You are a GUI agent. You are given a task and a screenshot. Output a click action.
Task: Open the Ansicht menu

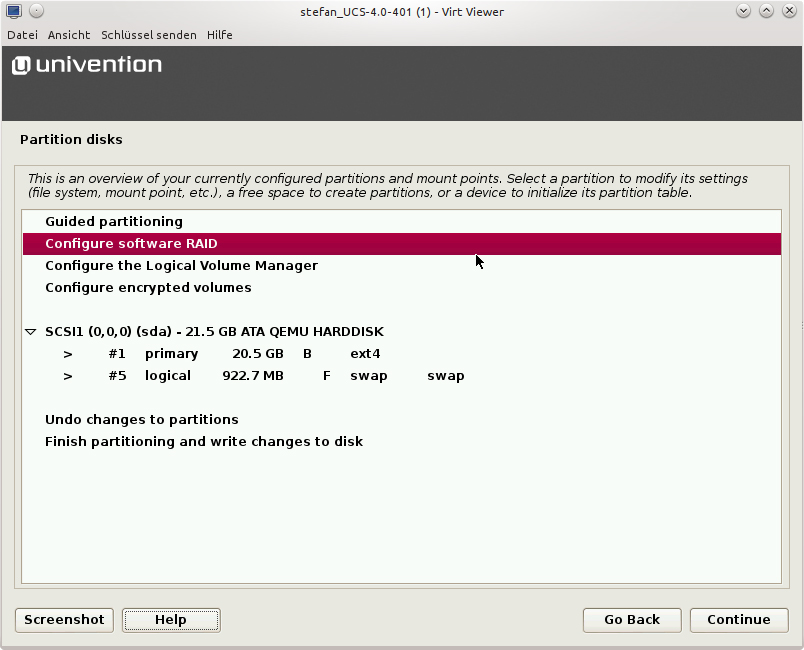pyautogui.click(x=69, y=35)
